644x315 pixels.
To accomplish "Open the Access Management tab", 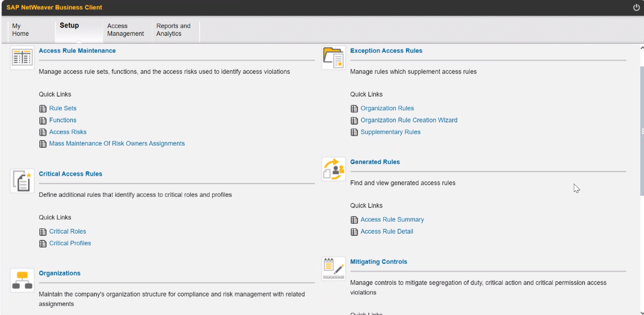I will click(125, 30).
